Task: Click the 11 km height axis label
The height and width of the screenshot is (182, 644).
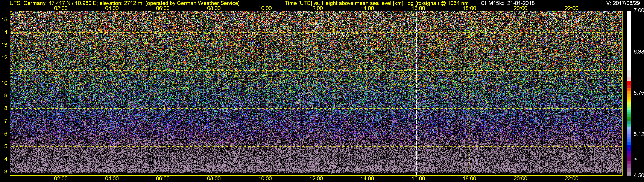Action: coord(5,70)
